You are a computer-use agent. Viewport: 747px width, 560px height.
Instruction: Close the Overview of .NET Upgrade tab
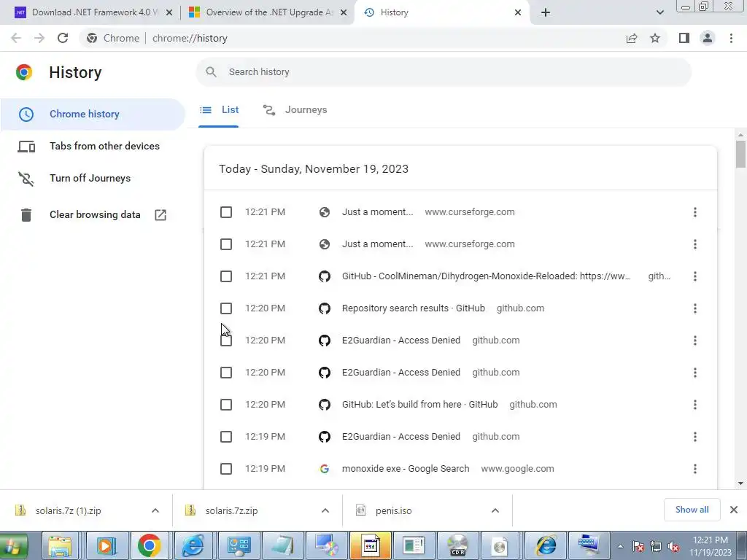click(343, 12)
